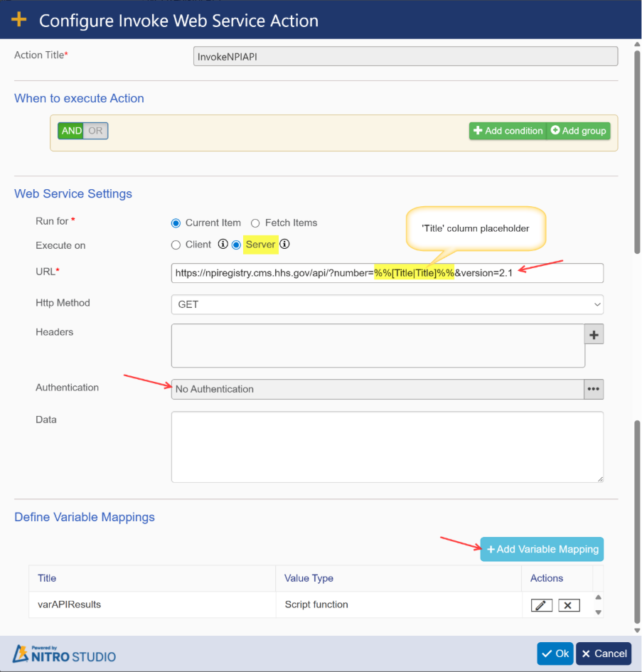This screenshot has height=672, width=642.
Task: Open the Http Method dropdown
Action: point(387,304)
